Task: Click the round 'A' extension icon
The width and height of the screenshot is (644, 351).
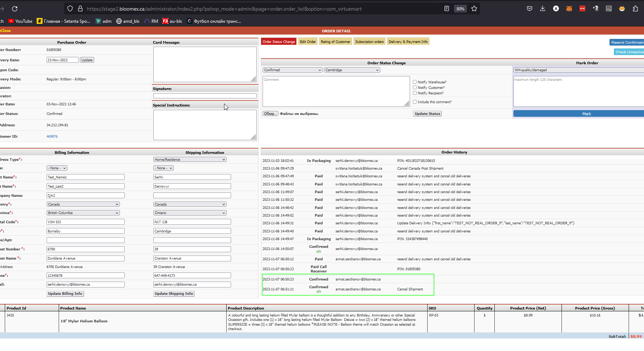Action: pos(556,8)
